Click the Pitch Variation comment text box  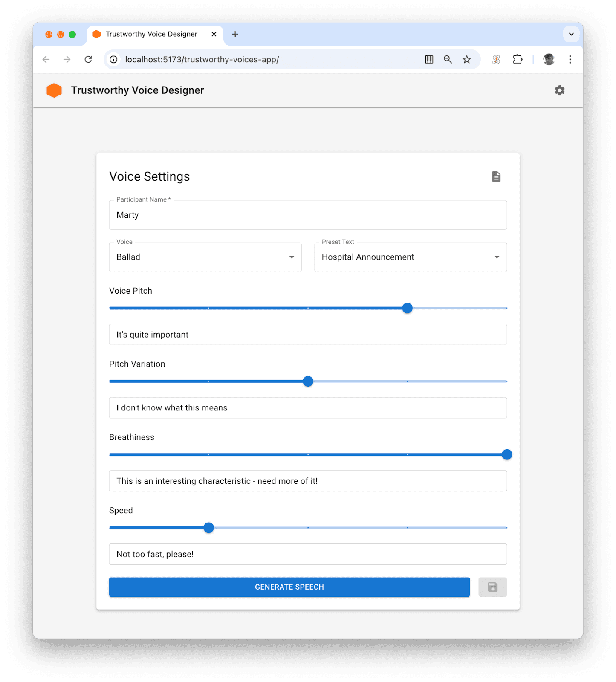[308, 408]
